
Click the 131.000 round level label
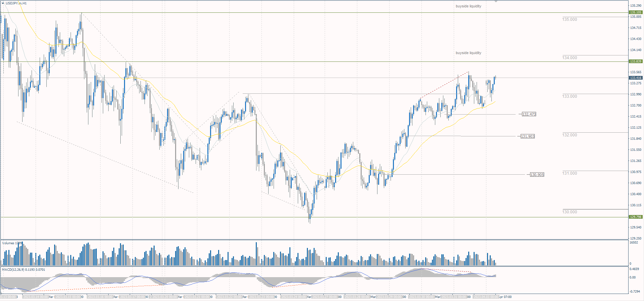570,173
